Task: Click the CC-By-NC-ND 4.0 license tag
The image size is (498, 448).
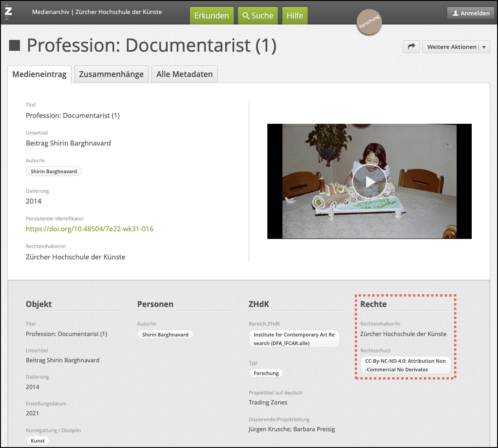Action: tap(406, 365)
